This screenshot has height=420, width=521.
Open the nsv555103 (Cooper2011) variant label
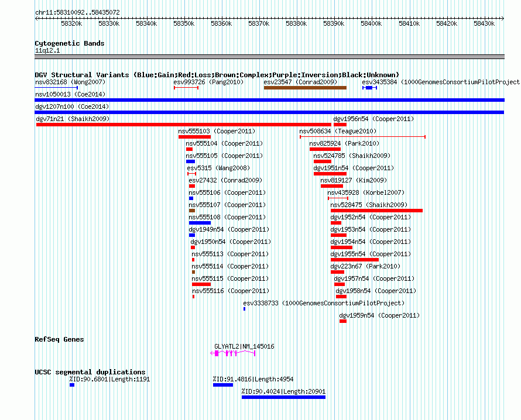217,131
